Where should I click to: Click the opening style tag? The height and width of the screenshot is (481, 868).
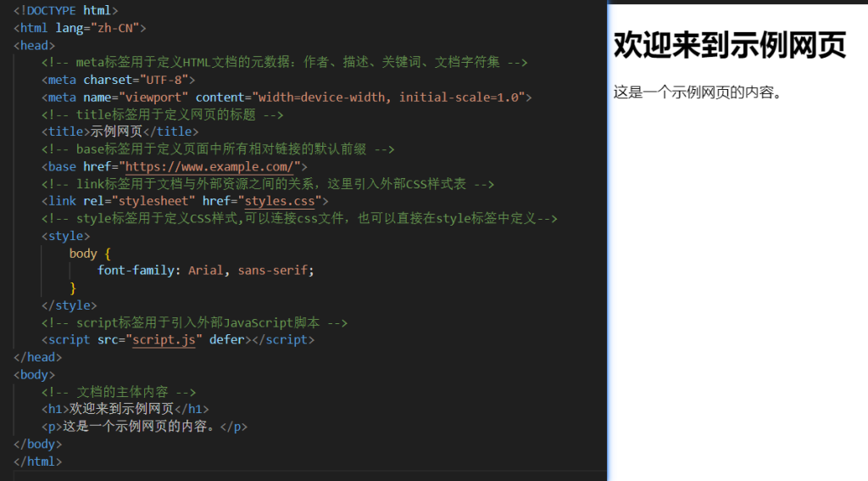65,236
